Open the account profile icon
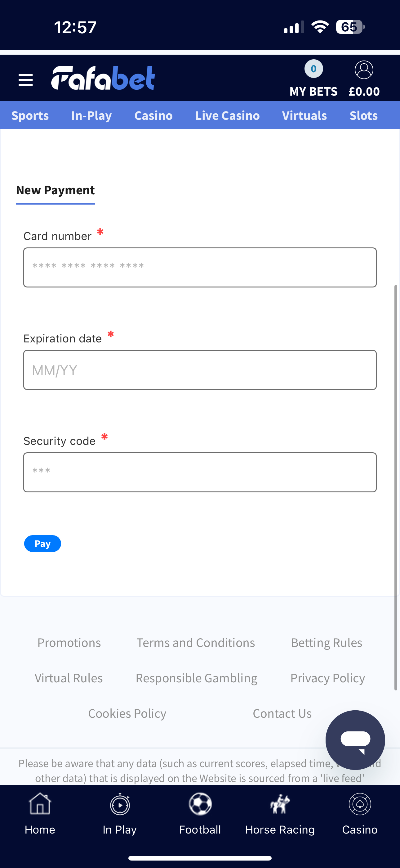This screenshot has height=868, width=400. coord(364,70)
